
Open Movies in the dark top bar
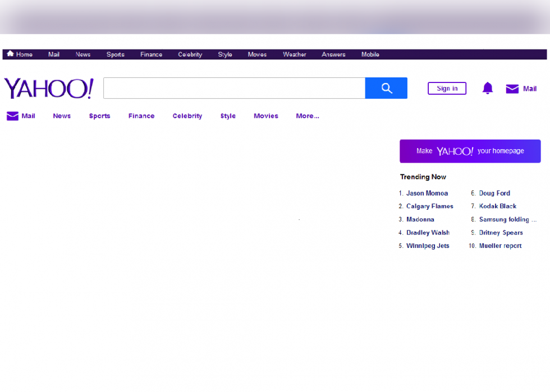(257, 54)
